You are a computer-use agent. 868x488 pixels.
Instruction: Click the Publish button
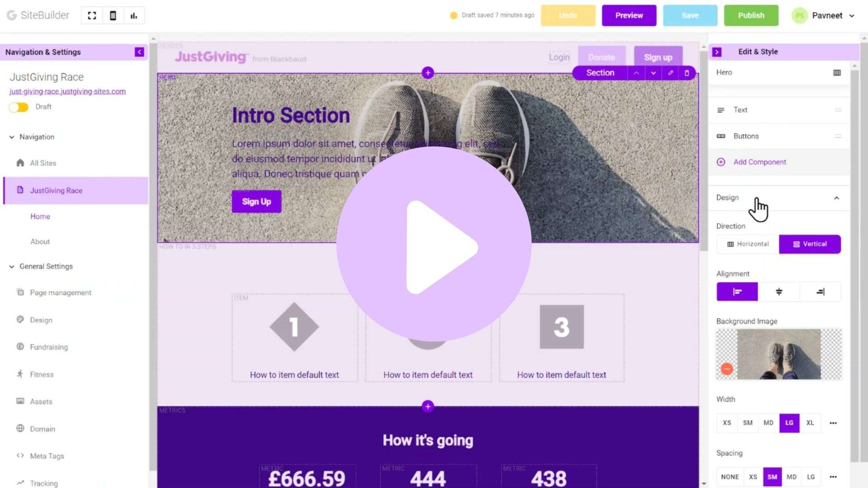coord(751,15)
